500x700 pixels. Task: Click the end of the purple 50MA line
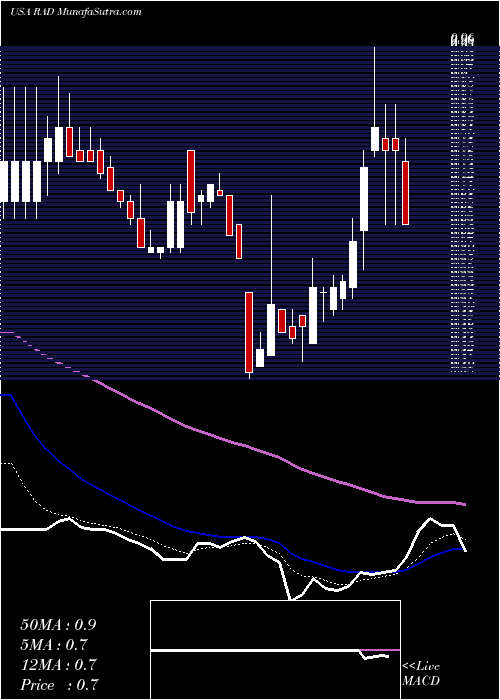465,504
